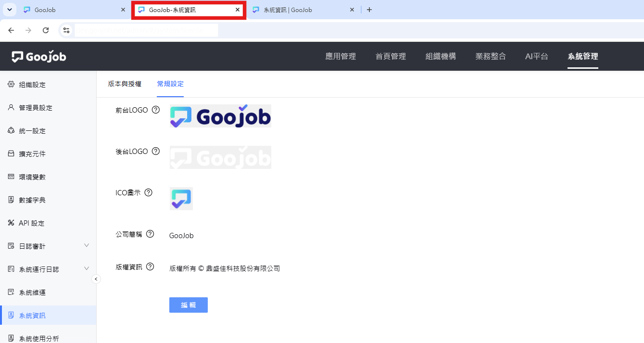
Task: Open the tab search dropdown arrow
Action: [9, 10]
